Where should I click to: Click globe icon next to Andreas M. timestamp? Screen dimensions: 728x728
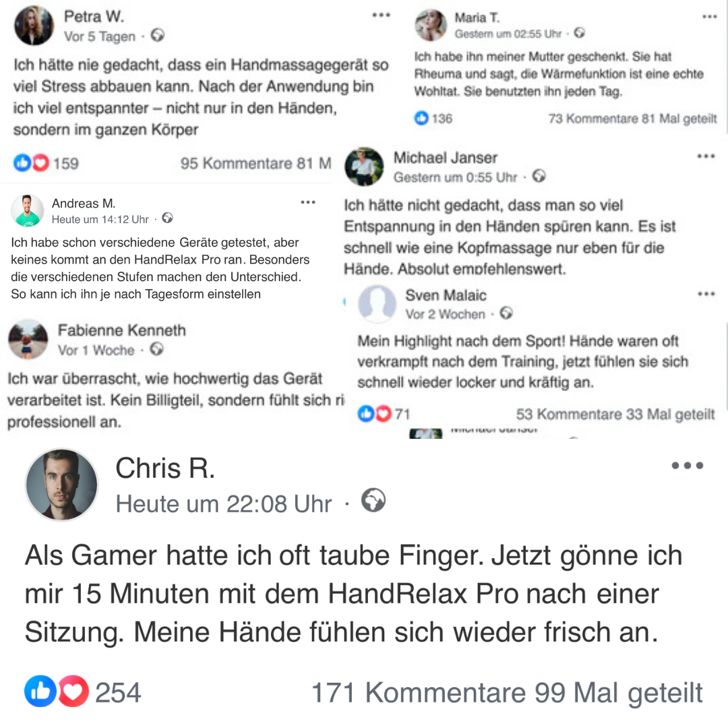click(167, 218)
